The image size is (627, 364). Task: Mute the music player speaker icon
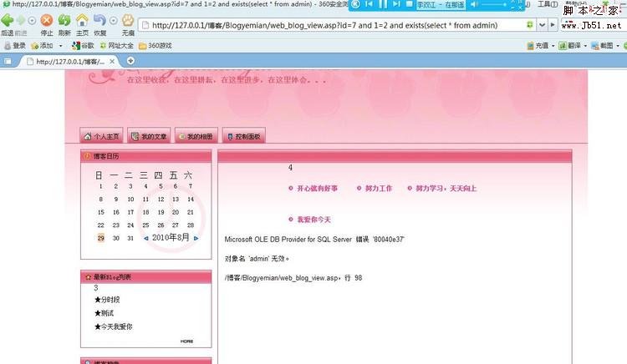click(474, 4)
